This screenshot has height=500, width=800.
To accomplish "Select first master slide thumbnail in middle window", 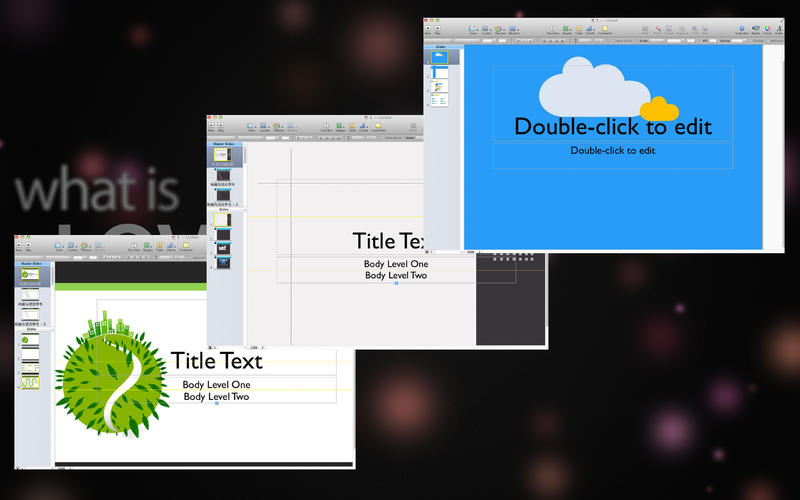I will point(222,155).
